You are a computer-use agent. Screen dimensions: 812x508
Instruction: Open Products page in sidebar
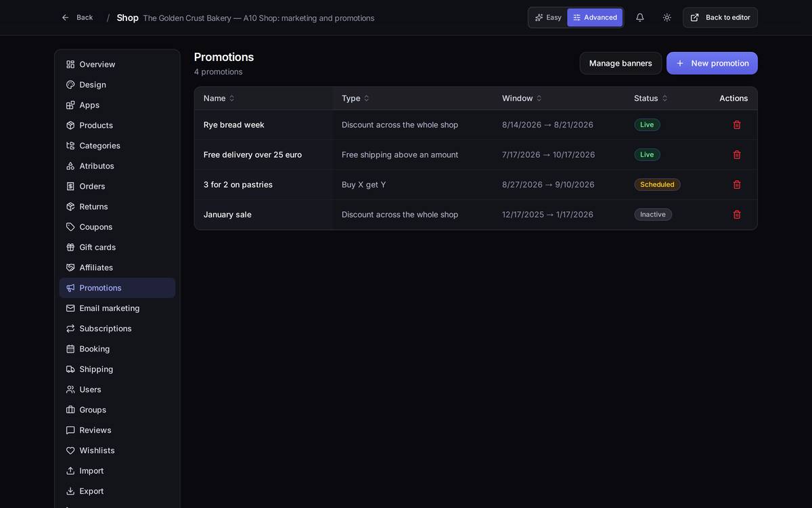tap(117, 125)
